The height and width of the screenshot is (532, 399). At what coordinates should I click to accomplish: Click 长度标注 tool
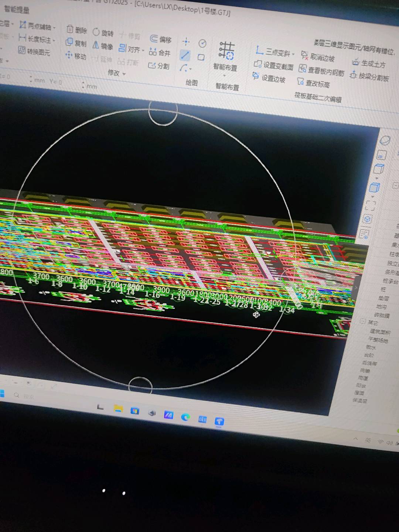[34, 38]
